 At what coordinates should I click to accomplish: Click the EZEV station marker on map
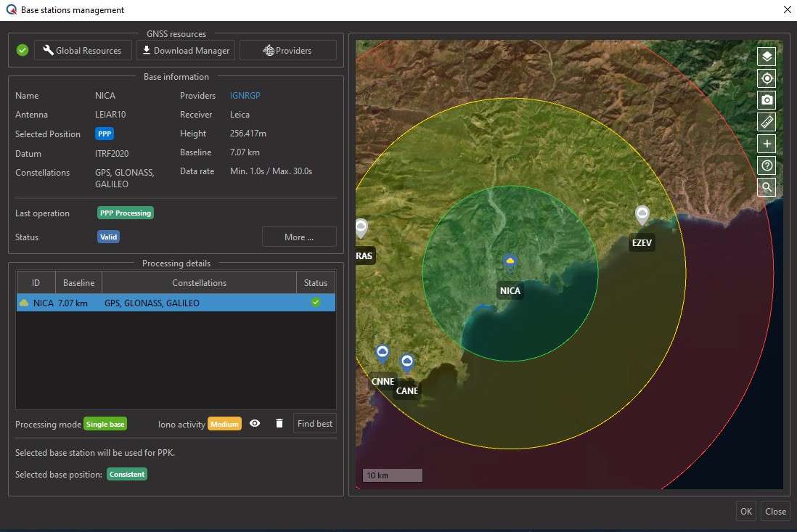(642, 215)
